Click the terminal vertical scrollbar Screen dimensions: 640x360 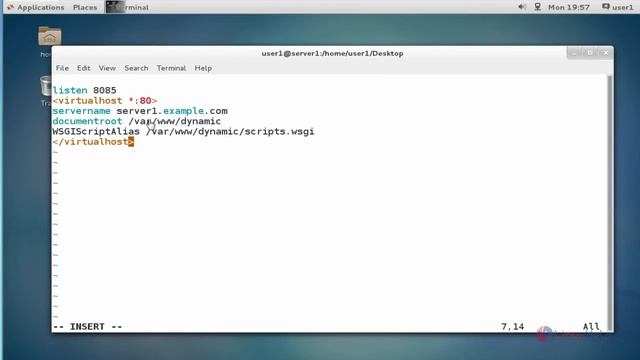click(610, 203)
